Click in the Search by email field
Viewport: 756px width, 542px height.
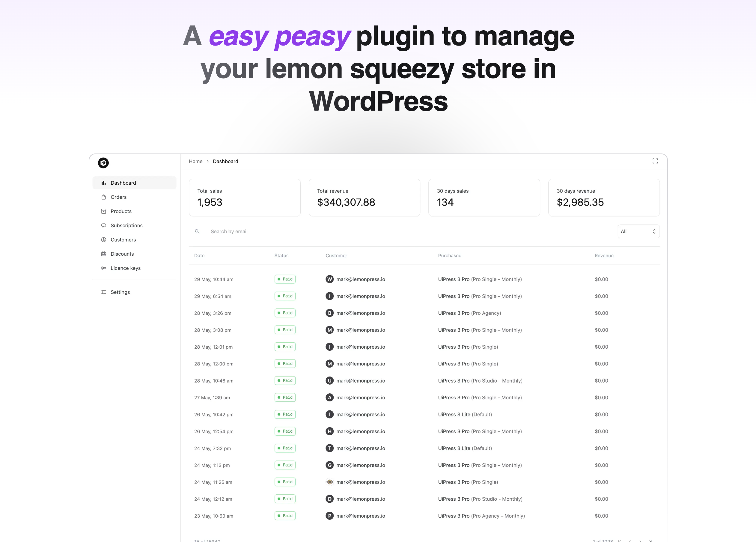coord(229,231)
